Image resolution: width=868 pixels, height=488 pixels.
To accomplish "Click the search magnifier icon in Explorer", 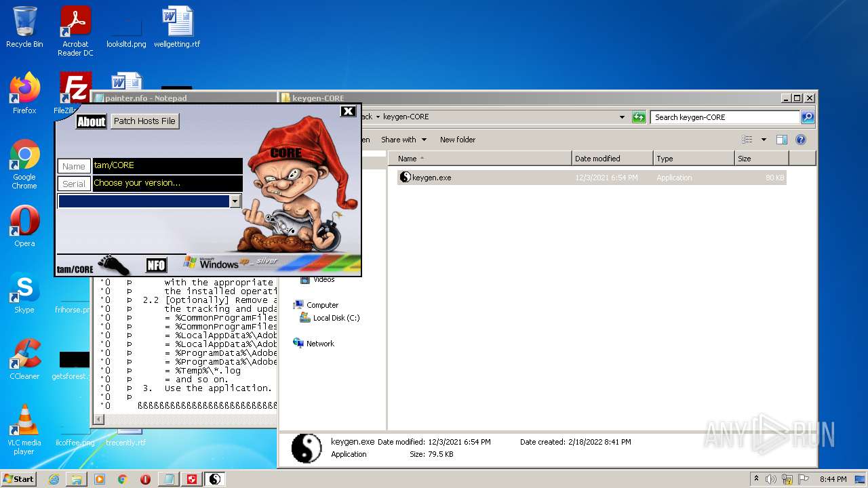I will [808, 117].
